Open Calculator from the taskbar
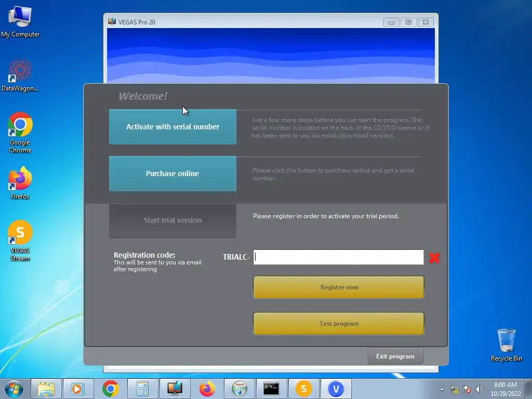 coord(142,389)
